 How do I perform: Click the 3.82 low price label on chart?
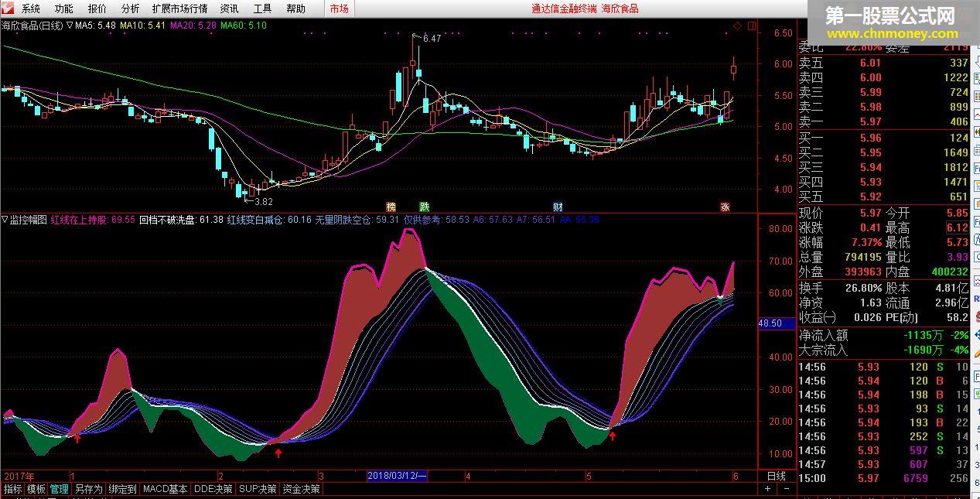(264, 202)
